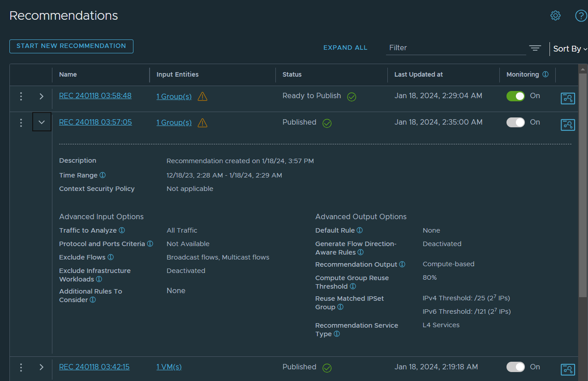Click 'Jan 18, 2024, 2:29:04 AM' timestamp
This screenshot has width=588, height=381.
(x=438, y=95)
